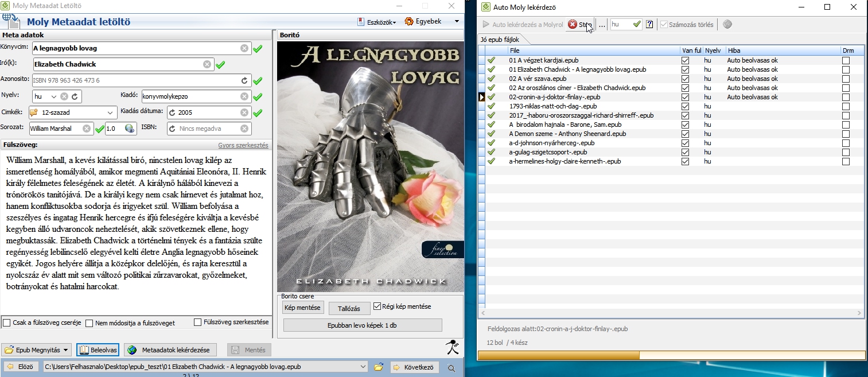Click Epubban levo képek 1 db button
The width and height of the screenshot is (868, 377).
[x=363, y=325]
